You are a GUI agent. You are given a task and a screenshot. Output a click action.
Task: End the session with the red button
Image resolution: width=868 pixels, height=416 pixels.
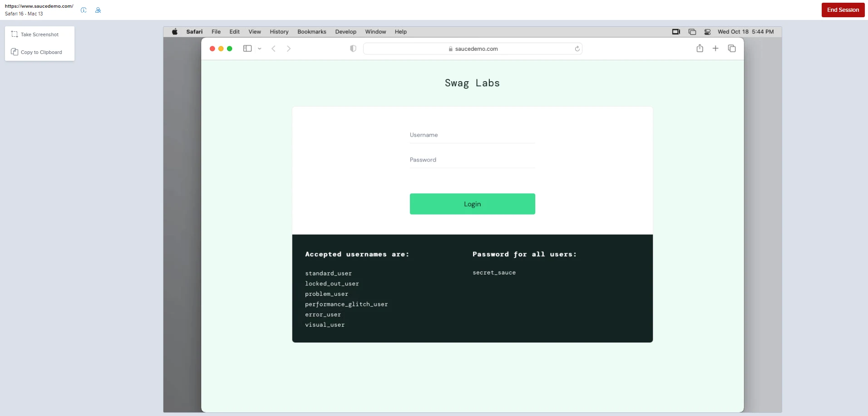(x=843, y=10)
